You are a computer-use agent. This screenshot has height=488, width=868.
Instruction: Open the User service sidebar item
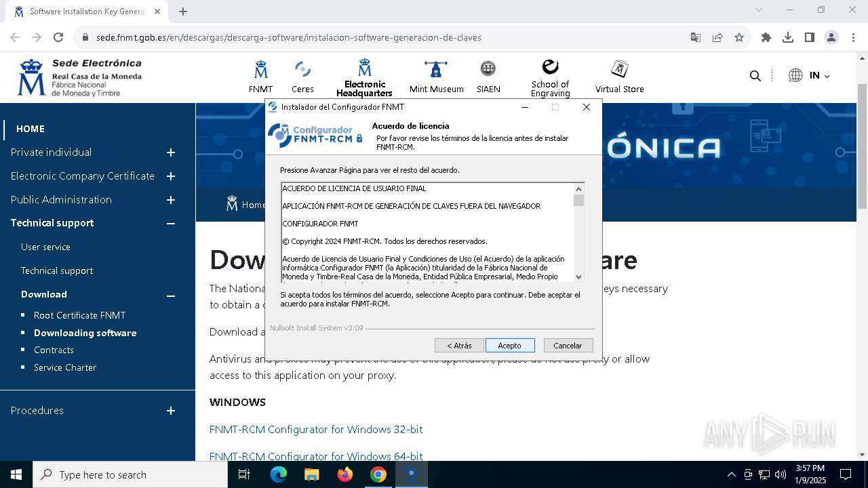click(x=45, y=247)
